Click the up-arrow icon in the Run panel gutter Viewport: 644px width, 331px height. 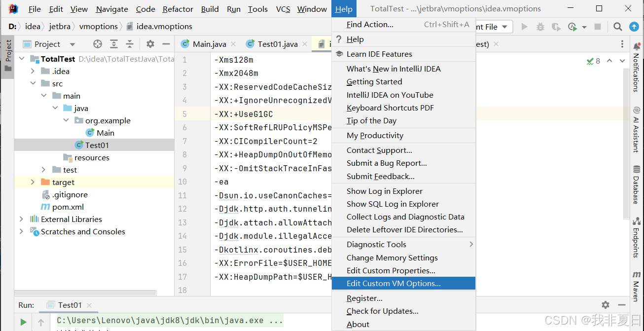pyautogui.click(x=41, y=322)
